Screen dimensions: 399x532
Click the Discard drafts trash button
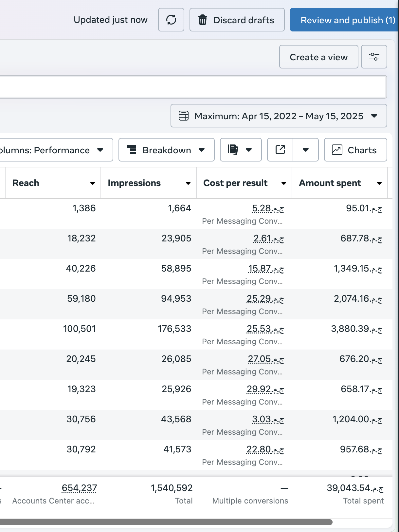tap(237, 20)
